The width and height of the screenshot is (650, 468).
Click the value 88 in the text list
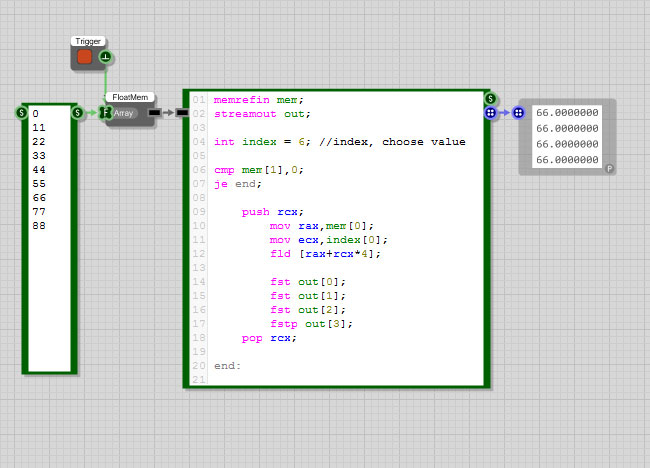coord(39,226)
